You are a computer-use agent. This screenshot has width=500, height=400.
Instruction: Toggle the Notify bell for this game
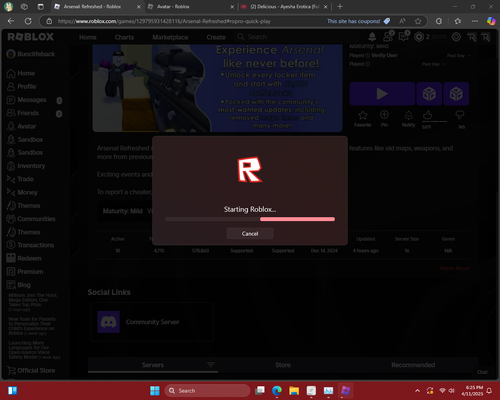click(408, 115)
